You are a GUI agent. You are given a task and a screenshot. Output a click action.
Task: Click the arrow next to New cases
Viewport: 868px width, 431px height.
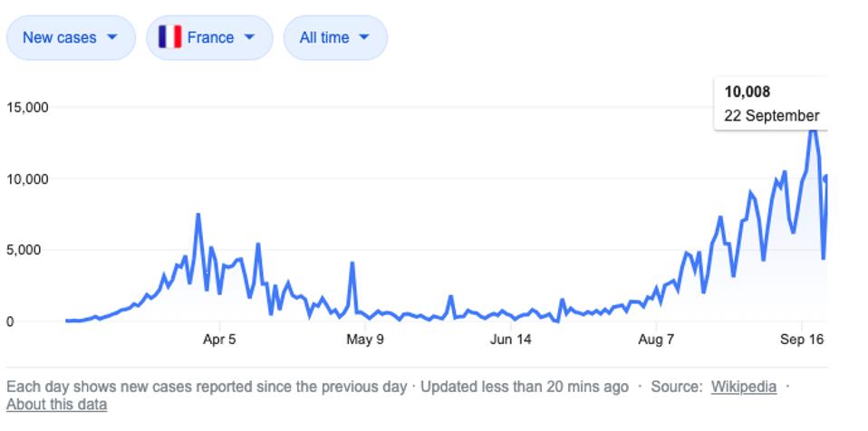(x=111, y=38)
